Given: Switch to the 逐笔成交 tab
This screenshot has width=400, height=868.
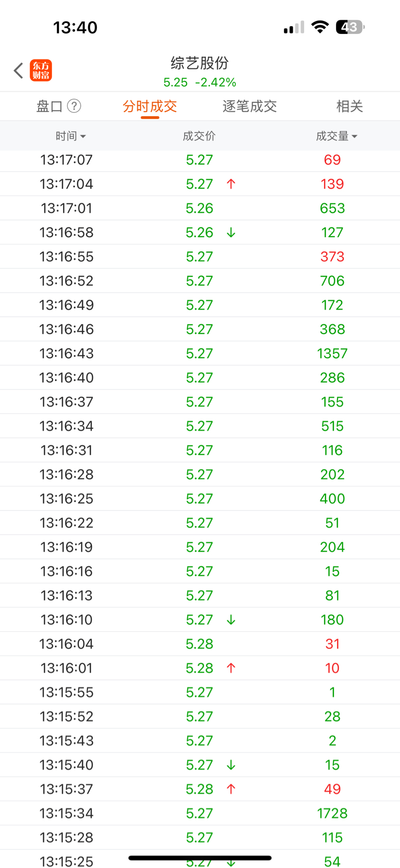Looking at the screenshot, I should 249,106.
